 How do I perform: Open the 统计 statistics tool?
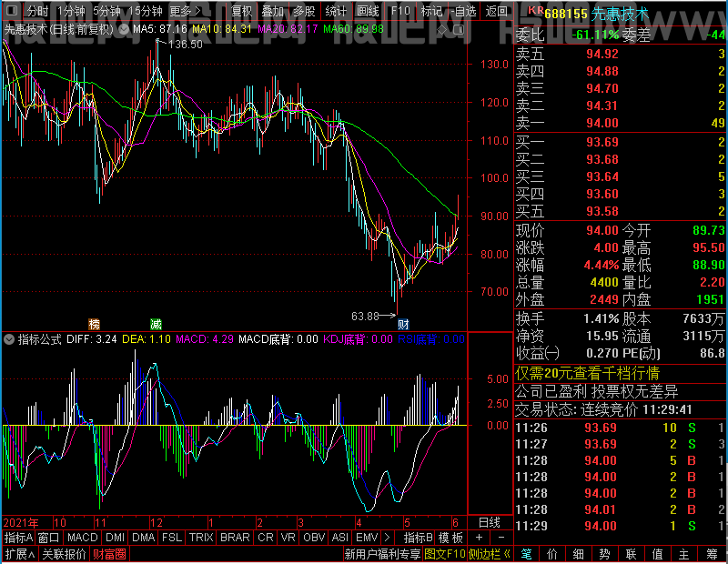click(336, 11)
